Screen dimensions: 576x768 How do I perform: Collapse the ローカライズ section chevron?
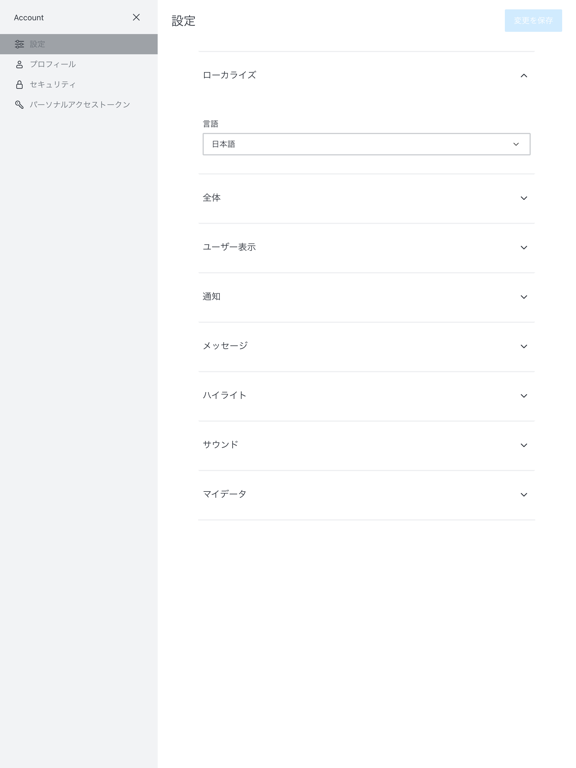(x=524, y=75)
